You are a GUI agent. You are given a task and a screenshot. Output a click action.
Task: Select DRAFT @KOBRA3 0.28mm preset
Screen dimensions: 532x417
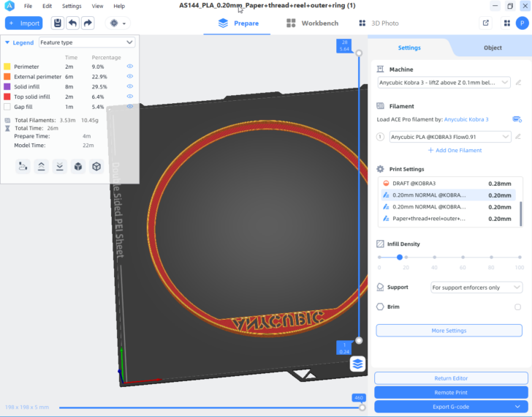point(446,184)
